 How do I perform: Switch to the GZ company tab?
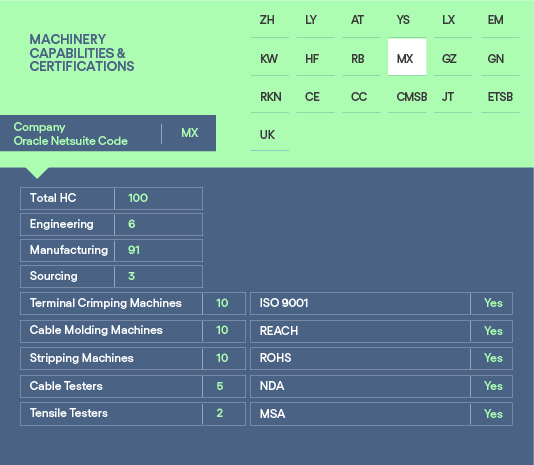coord(453,57)
